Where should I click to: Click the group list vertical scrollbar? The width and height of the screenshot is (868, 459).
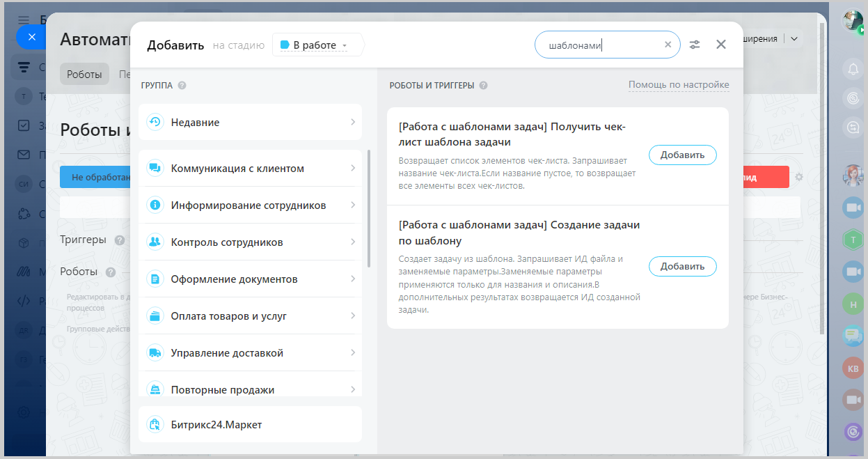click(x=369, y=209)
